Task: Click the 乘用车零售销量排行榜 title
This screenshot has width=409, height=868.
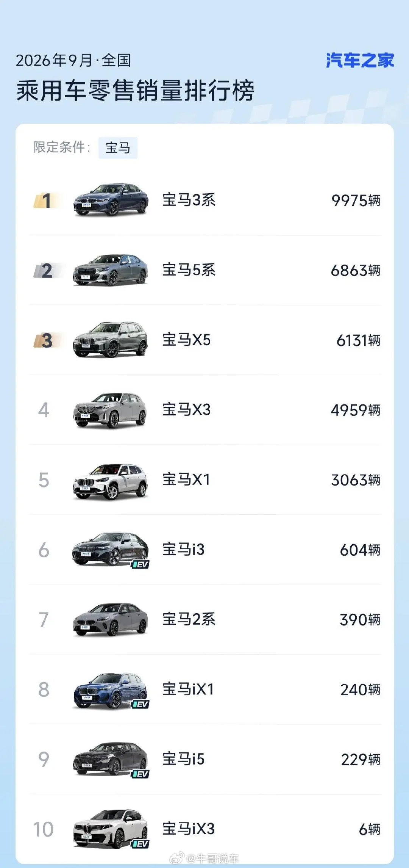Action: click(135, 91)
